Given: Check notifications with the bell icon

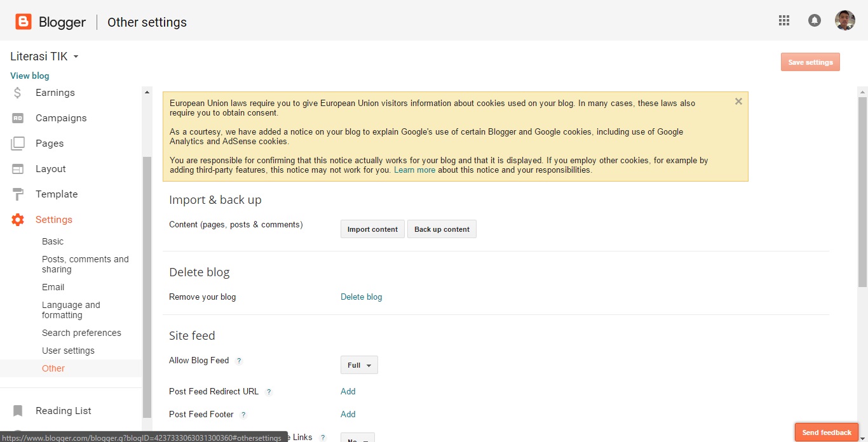Looking at the screenshot, I should click(814, 20).
